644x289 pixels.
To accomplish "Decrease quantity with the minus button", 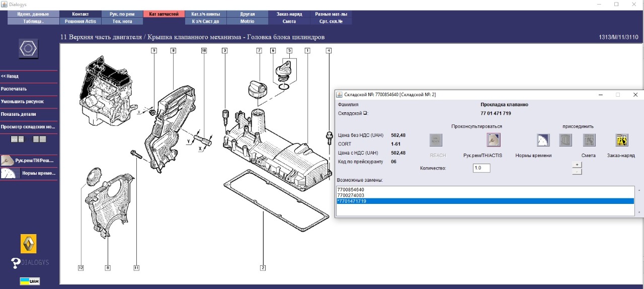I will [577, 172].
